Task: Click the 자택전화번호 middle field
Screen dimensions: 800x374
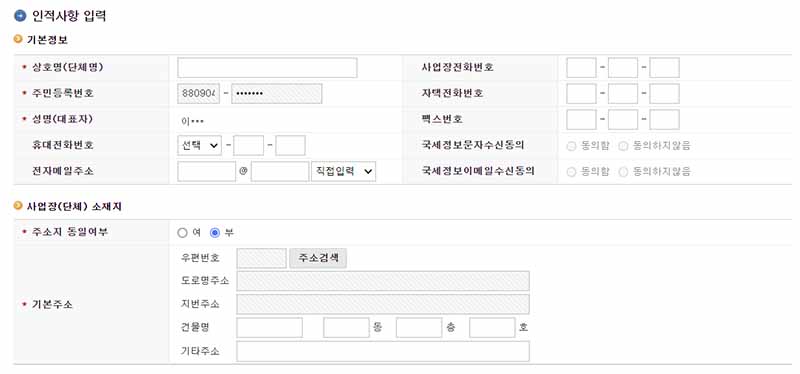Action: pyautogui.click(x=623, y=94)
